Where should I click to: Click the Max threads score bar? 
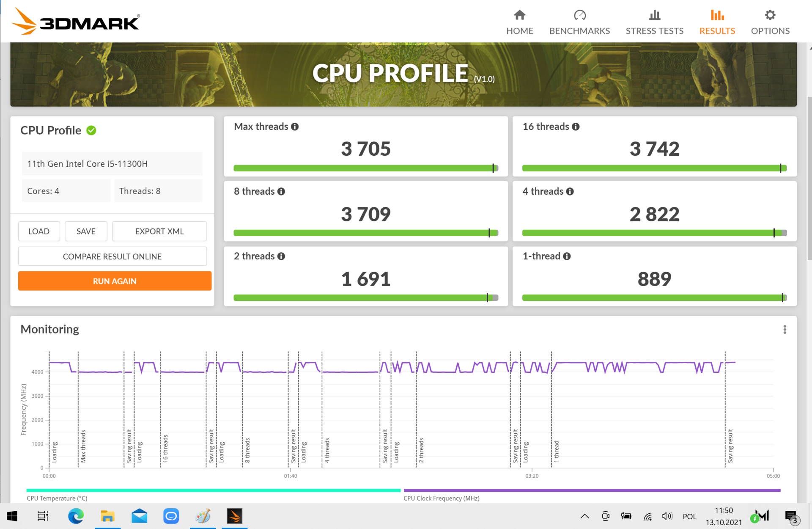pos(366,168)
